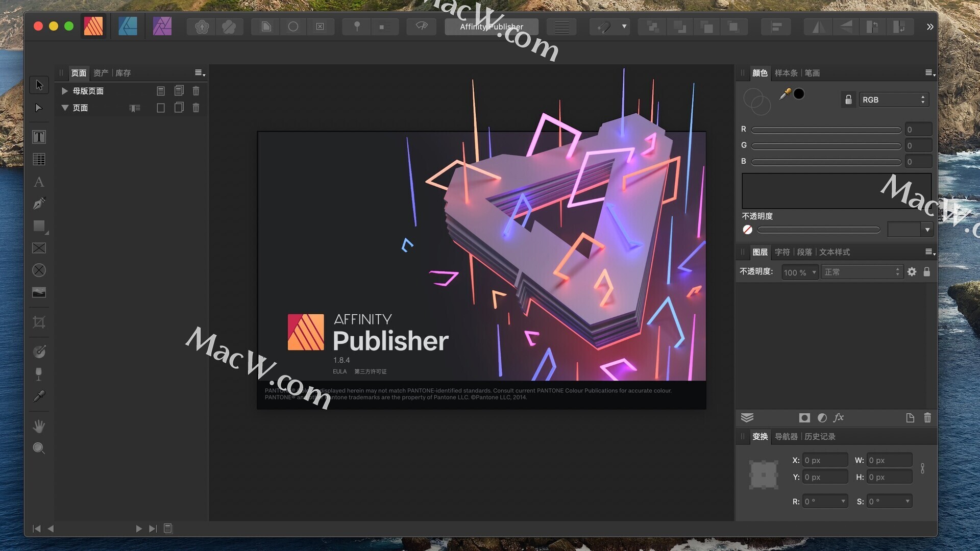The image size is (980, 551).
Task: Delete master page trash icon
Action: [196, 91]
